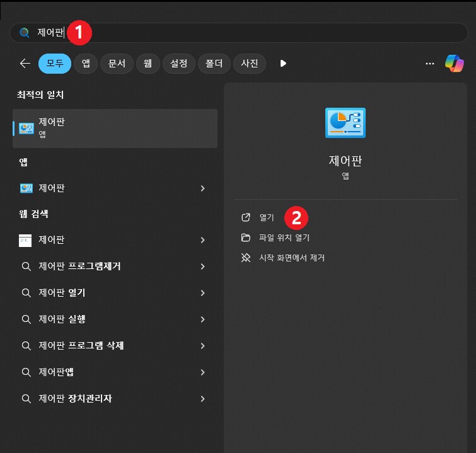The height and width of the screenshot is (453, 476).
Task: Open the three-dot more options menu
Action: (x=430, y=64)
